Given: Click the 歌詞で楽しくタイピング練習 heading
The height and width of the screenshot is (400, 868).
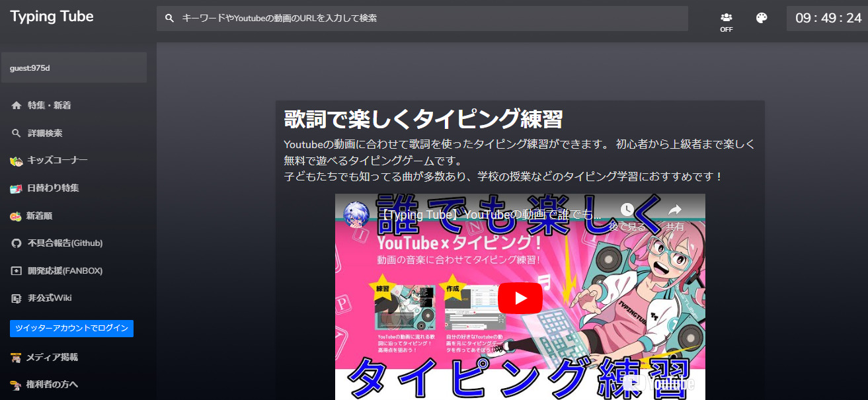Looking at the screenshot, I should click(x=423, y=120).
